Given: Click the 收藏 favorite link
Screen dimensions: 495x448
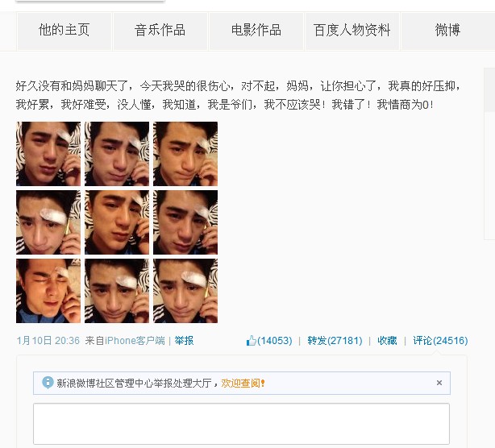Looking at the screenshot, I should (x=387, y=341).
